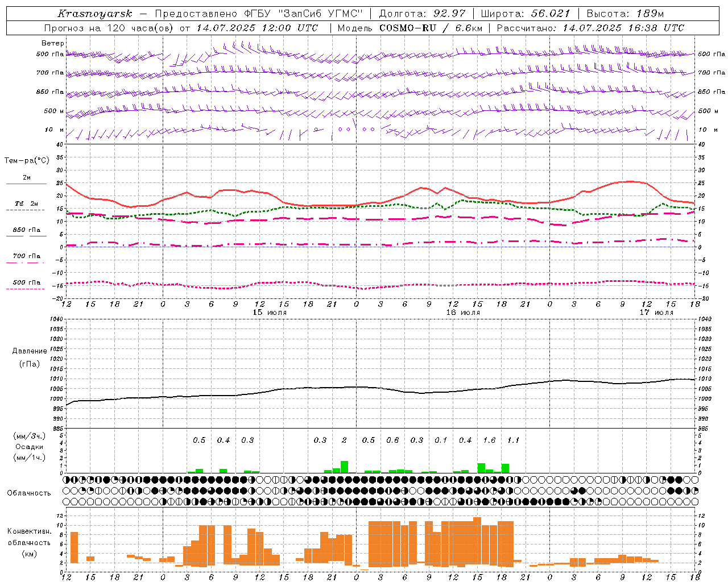
Task: Click the 500 гПа temperature legend label
Action: [27, 282]
